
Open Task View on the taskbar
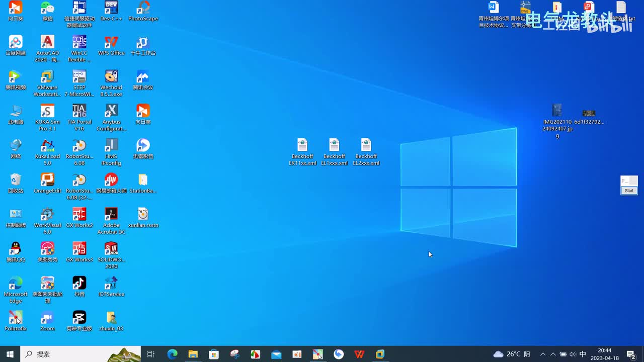pos(151,354)
